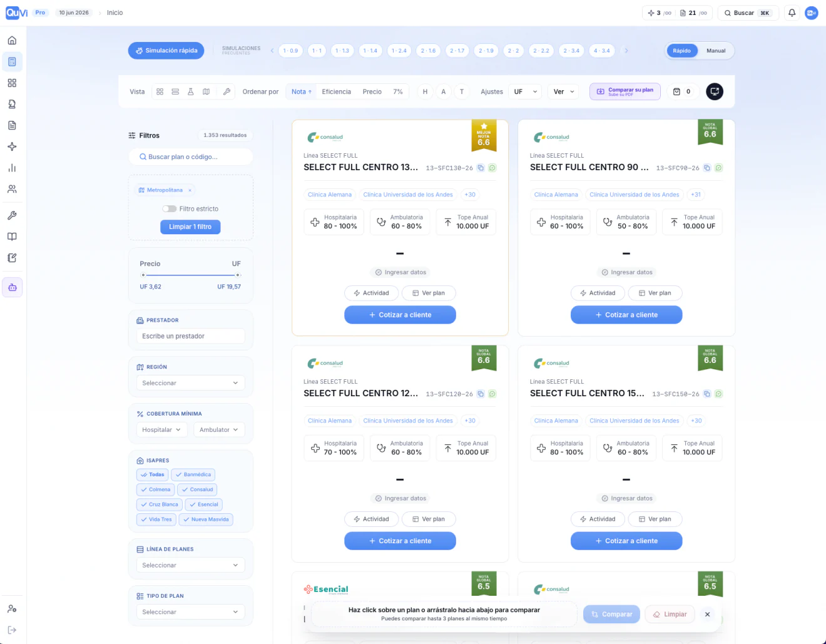826x644 pixels.
Task: Toggle the Cruz Blanca isapre filter
Action: click(x=160, y=504)
